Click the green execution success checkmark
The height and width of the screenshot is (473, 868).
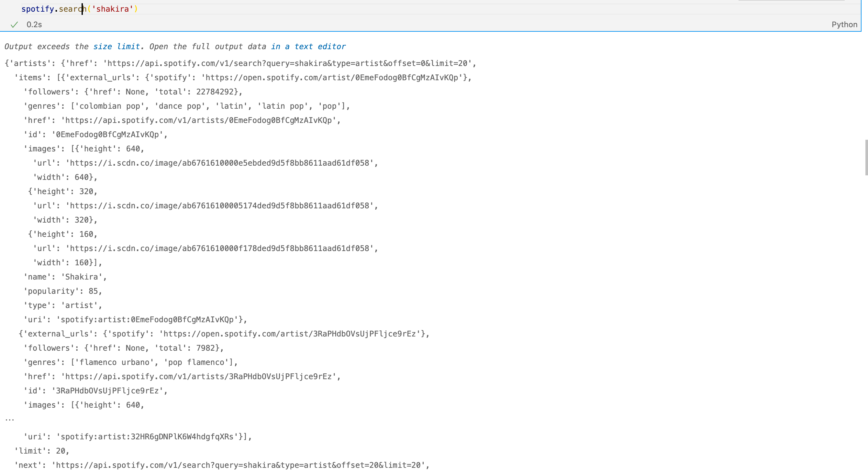(x=14, y=25)
